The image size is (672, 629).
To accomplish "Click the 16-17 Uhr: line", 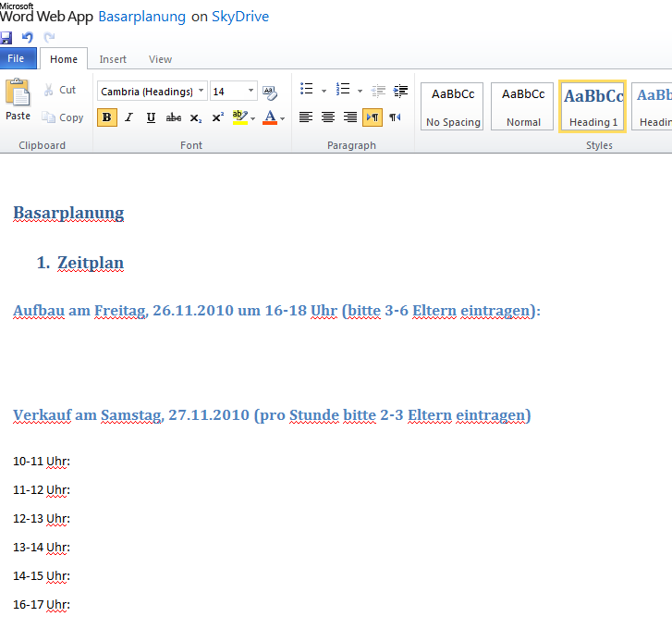I will pos(42,605).
